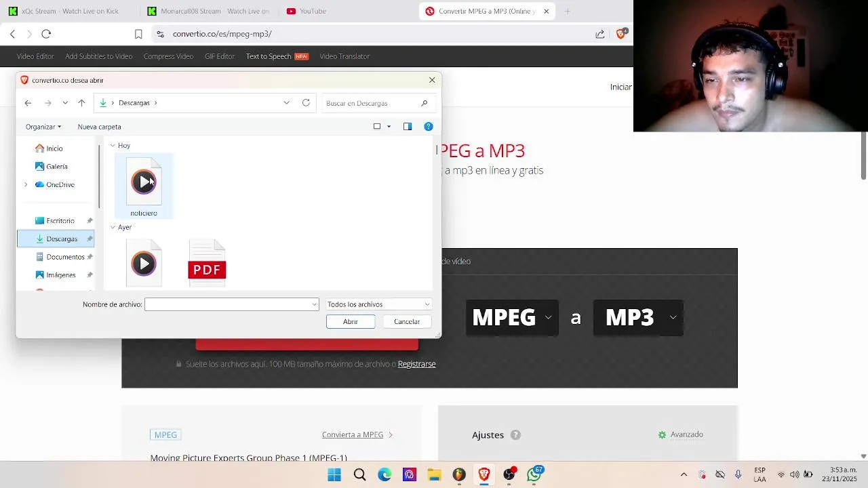The height and width of the screenshot is (488, 868).
Task: Open the Organizar menu
Action: [x=43, y=127]
